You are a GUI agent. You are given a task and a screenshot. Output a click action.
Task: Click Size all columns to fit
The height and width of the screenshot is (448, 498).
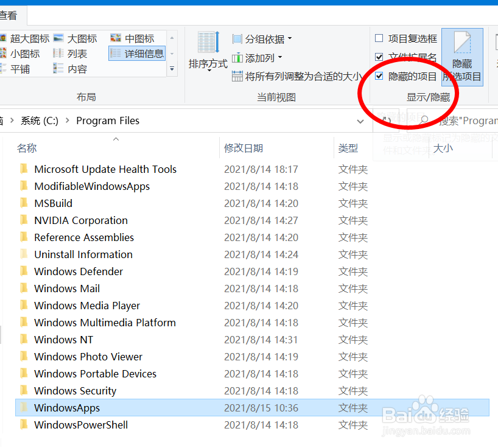click(x=297, y=76)
